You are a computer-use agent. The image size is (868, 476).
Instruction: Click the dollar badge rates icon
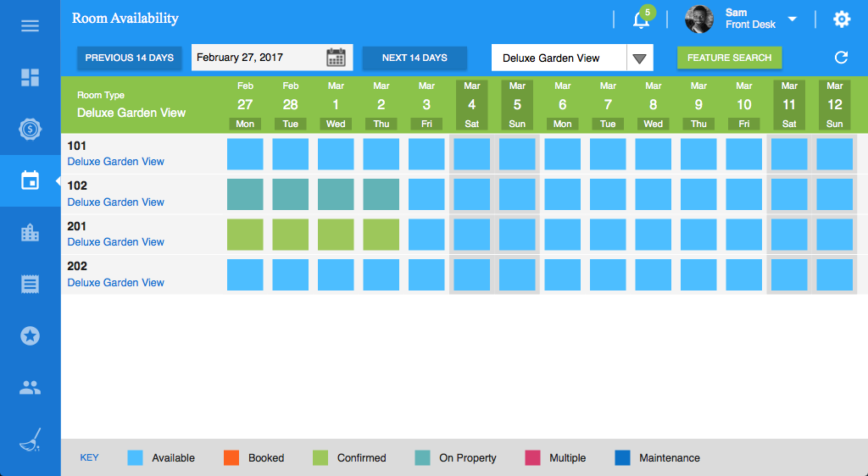coord(30,130)
